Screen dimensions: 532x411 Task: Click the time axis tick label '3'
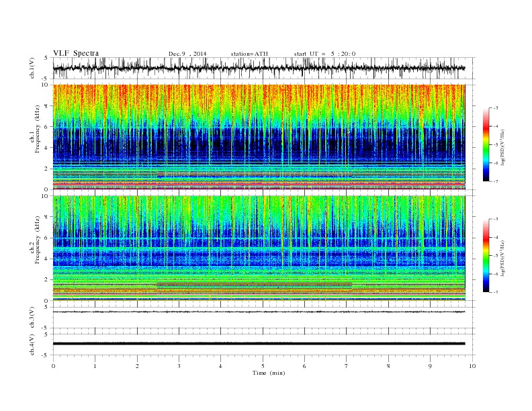(x=179, y=366)
